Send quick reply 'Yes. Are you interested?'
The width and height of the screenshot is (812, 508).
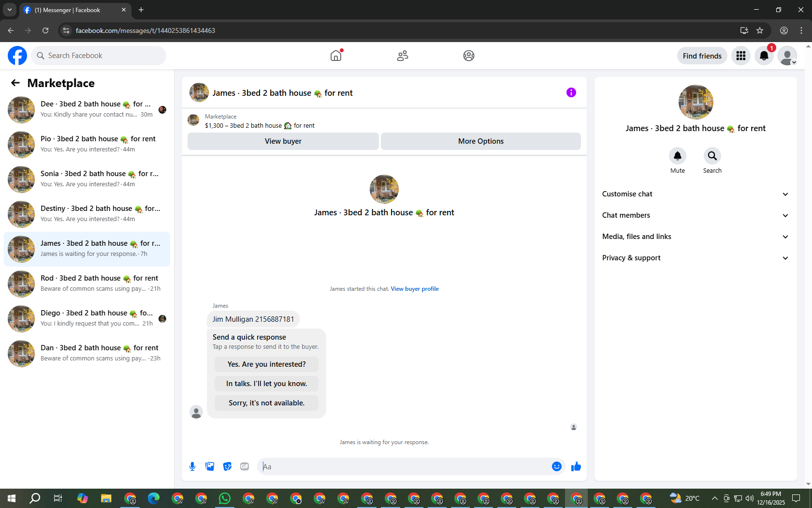point(267,364)
